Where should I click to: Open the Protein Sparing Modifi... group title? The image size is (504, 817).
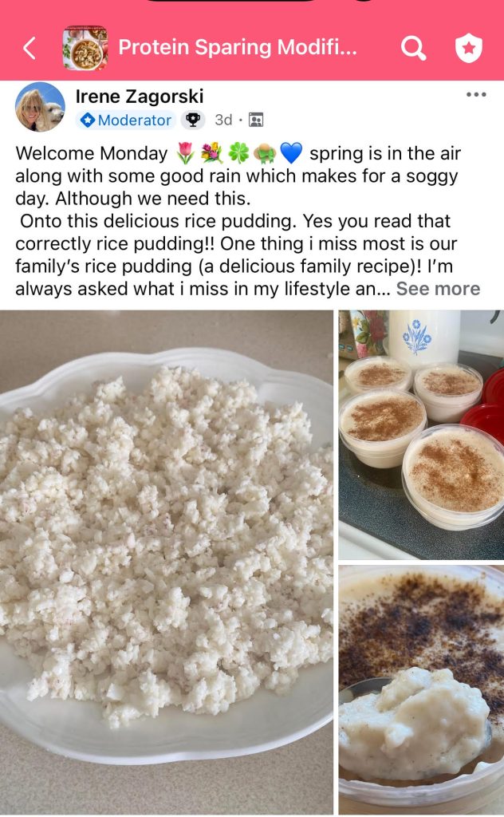(x=238, y=47)
